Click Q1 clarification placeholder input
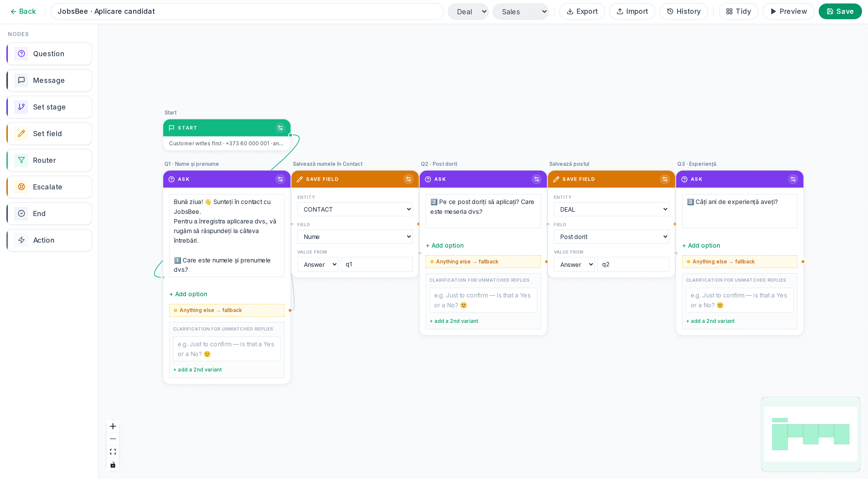The image size is (868, 479). (227, 349)
